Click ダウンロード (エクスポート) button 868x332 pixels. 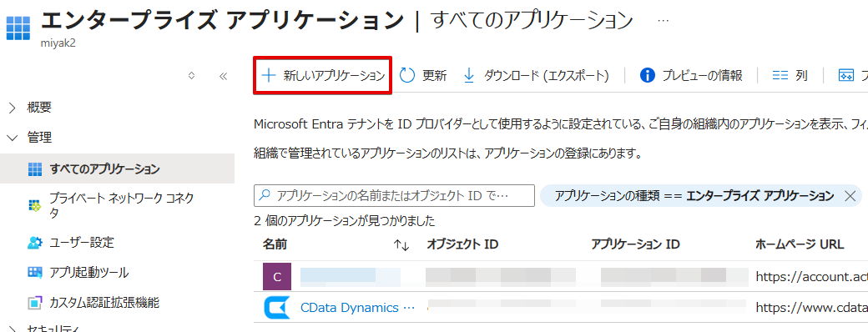tap(536, 76)
